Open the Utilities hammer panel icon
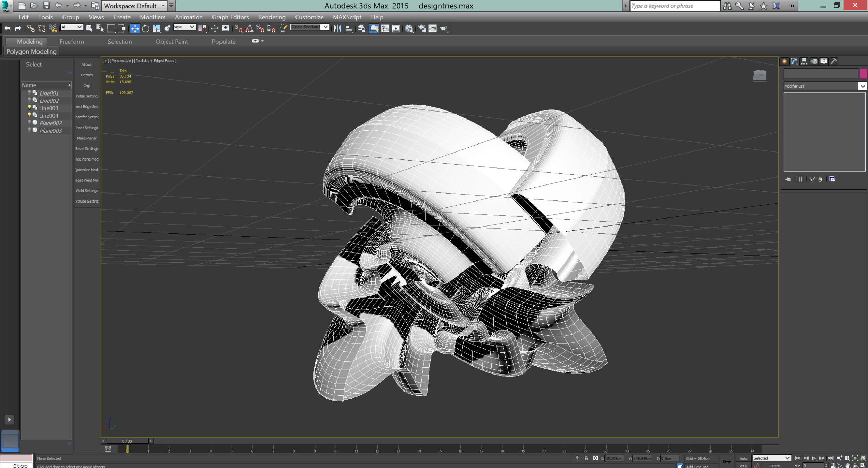This screenshot has height=468, width=868. [x=834, y=61]
